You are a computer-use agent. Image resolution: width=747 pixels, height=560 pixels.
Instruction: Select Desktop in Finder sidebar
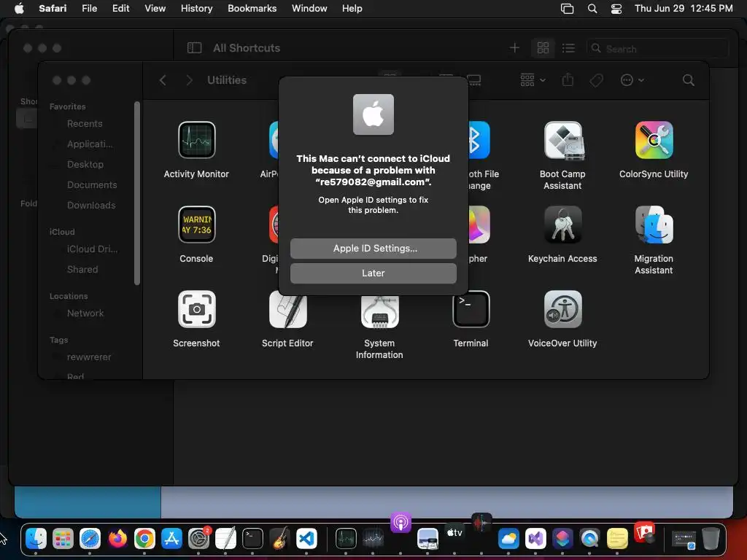[85, 164]
